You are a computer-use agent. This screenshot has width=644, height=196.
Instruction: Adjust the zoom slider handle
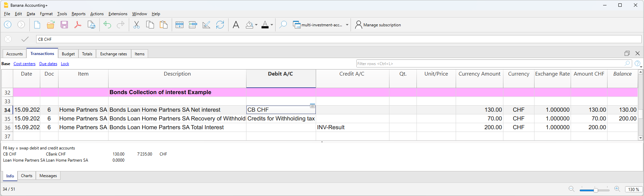(596, 190)
